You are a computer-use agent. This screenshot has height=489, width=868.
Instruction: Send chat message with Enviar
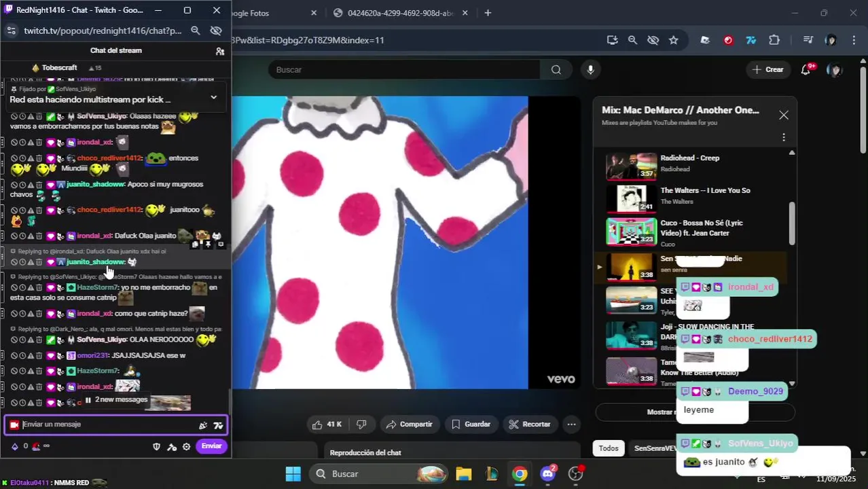click(211, 446)
